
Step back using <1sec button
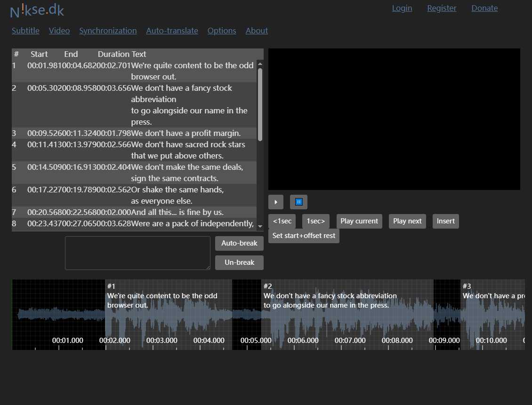pyautogui.click(x=282, y=221)
